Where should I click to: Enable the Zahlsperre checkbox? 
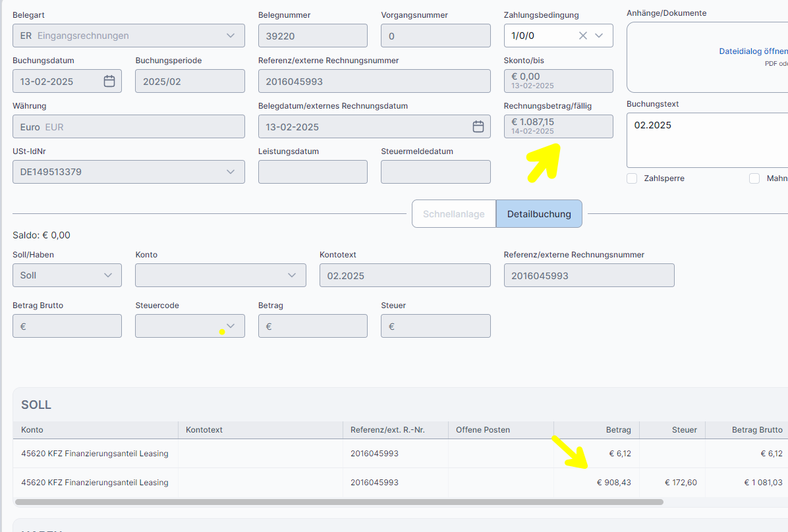pos(632,178)
